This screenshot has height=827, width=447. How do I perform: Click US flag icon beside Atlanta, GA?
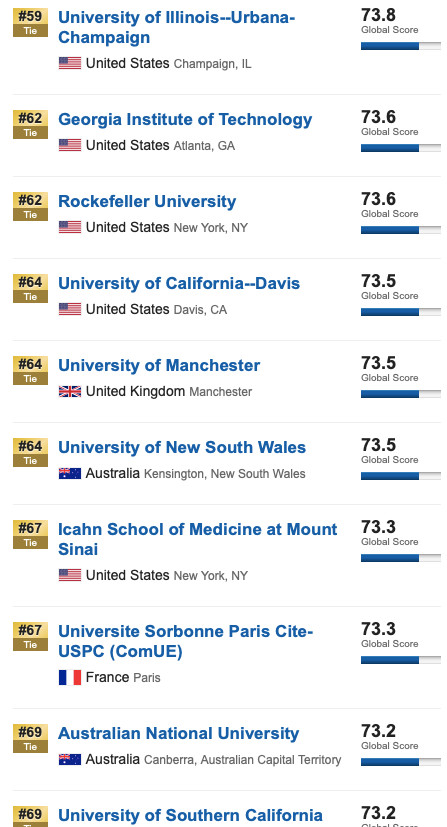point(70,145)
